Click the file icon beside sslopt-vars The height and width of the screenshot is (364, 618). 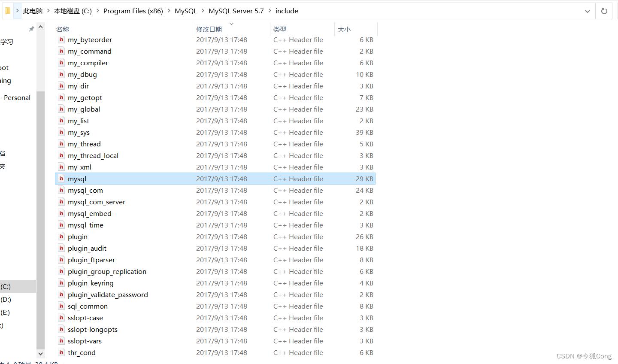(x=61, y=341)
